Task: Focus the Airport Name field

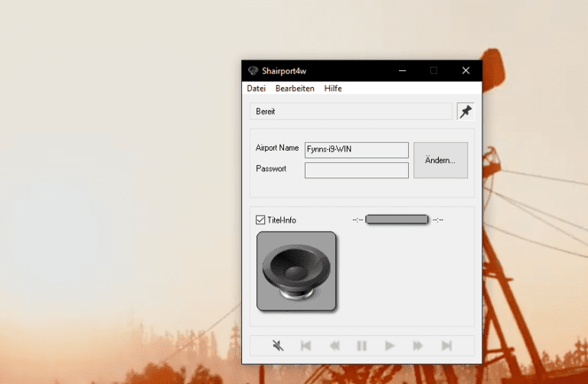Action: point(356,150)
